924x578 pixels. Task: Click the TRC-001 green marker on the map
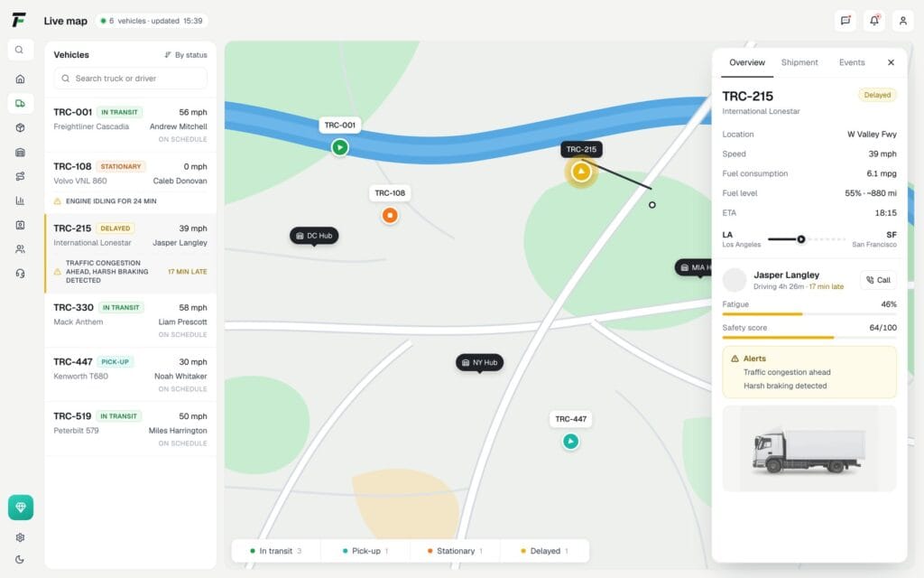pos(339,147)
